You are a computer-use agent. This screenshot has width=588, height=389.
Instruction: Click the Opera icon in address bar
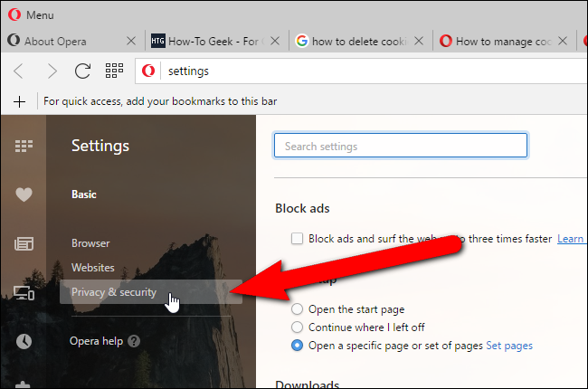click(148, 71)
